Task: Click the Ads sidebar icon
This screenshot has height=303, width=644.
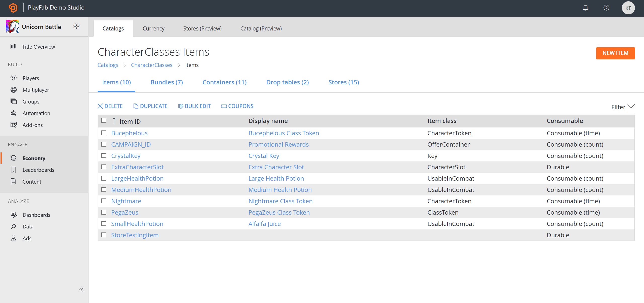Action: [x=14, y=238]
